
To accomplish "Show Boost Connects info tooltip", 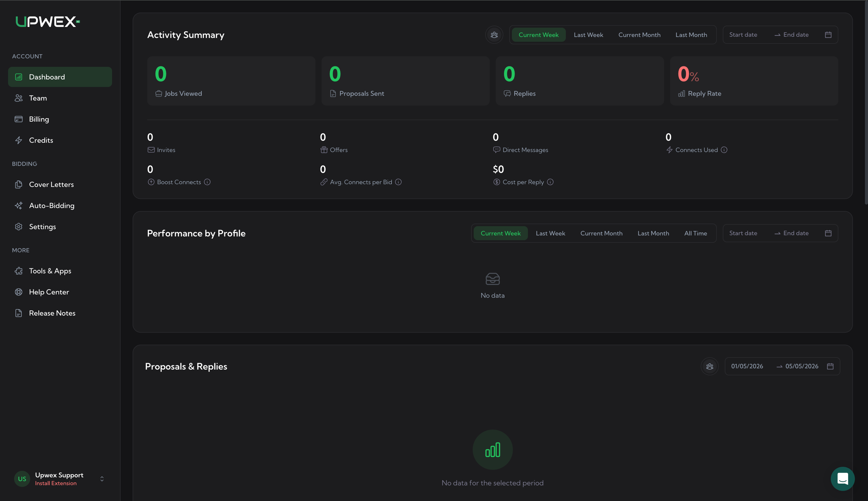I will pos(207,182).
